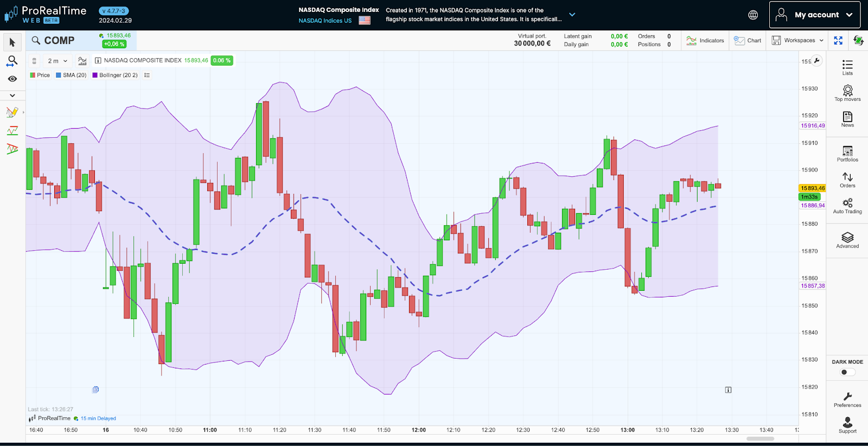Toggle the eye visibility tool
Image resolution: width=868 pixels, height=446 pixels.
tap(12, 79)
